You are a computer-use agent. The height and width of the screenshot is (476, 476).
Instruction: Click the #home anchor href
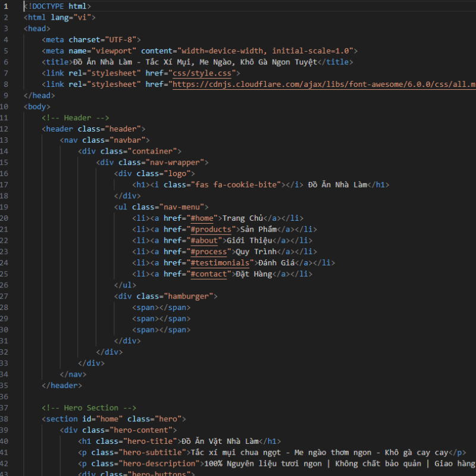[x=201, y=218]
